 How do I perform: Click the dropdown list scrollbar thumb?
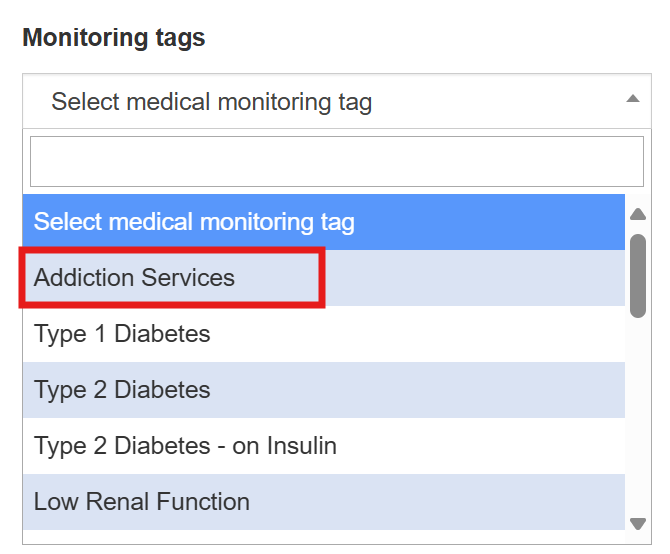(x=638, y=275)
